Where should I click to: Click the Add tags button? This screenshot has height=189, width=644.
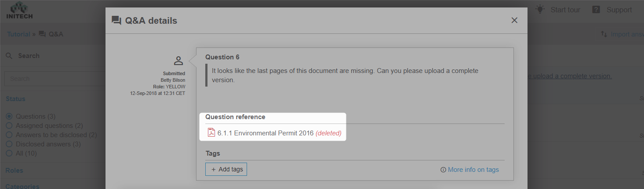[226, 169]
